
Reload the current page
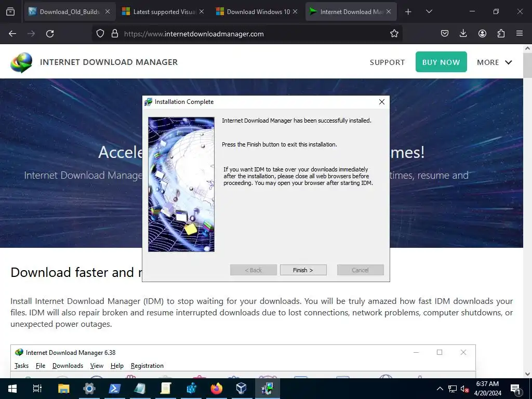(x=50, y=34)
